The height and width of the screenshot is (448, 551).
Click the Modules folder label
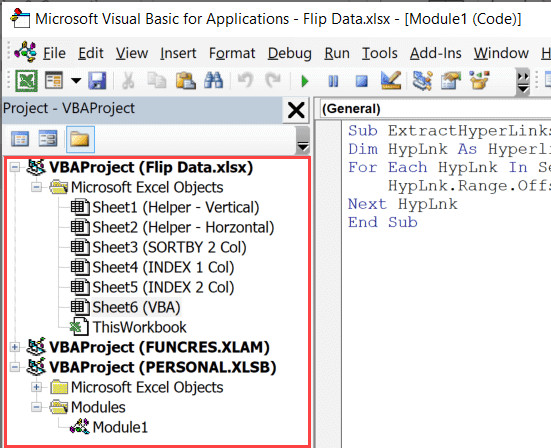click(98, 407)
